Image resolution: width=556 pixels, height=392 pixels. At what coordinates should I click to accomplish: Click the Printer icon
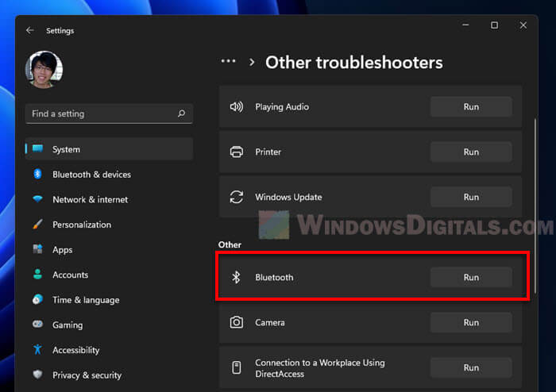237,152
